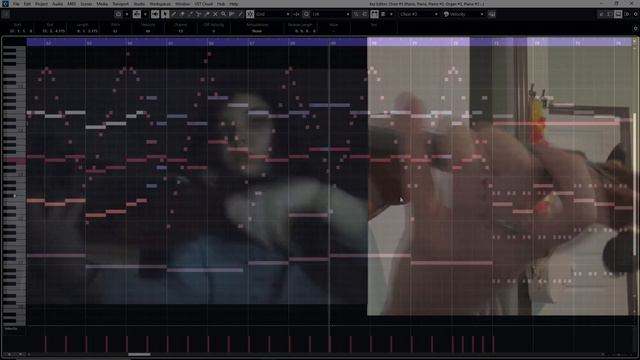Select the Line tool
The width and height of the screenshot is (640, 360).
[240, 14]
